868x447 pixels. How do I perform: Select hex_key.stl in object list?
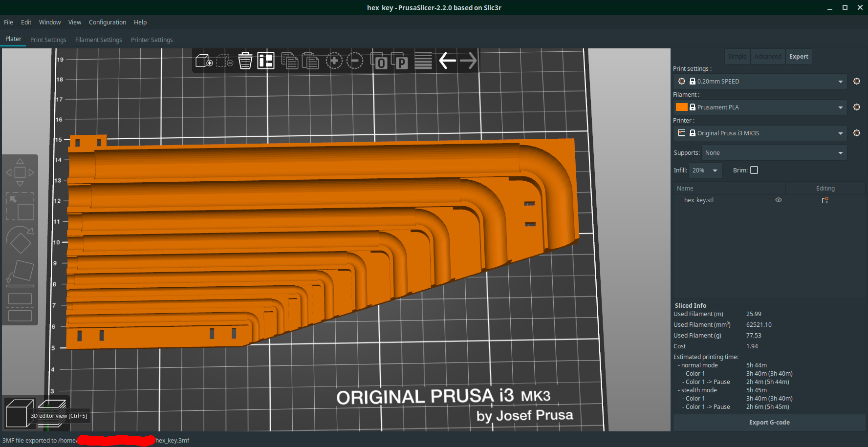699,200
